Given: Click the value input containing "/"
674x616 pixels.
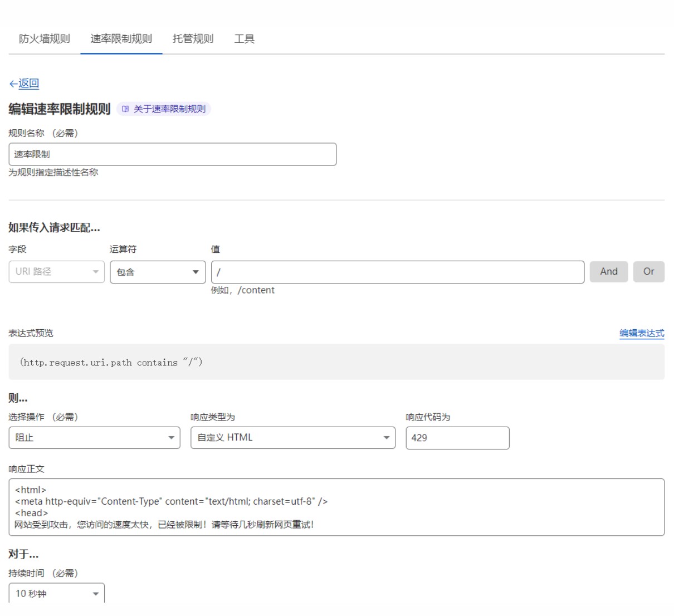Looking at the screenshot, I should click(397, 272).
